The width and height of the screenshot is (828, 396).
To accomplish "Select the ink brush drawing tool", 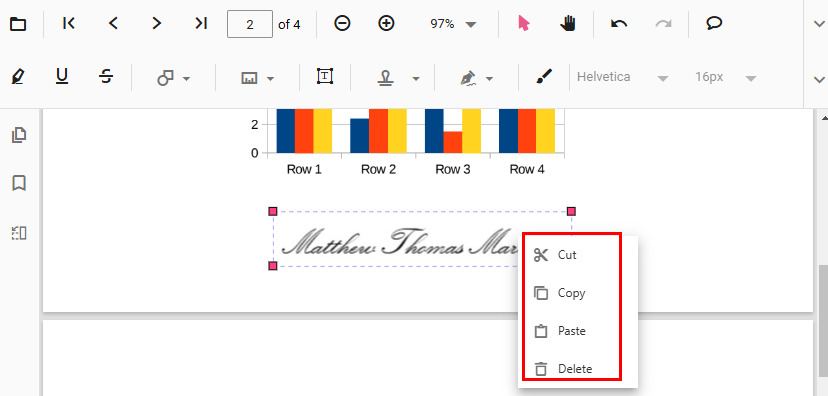I will click(544, 77).
